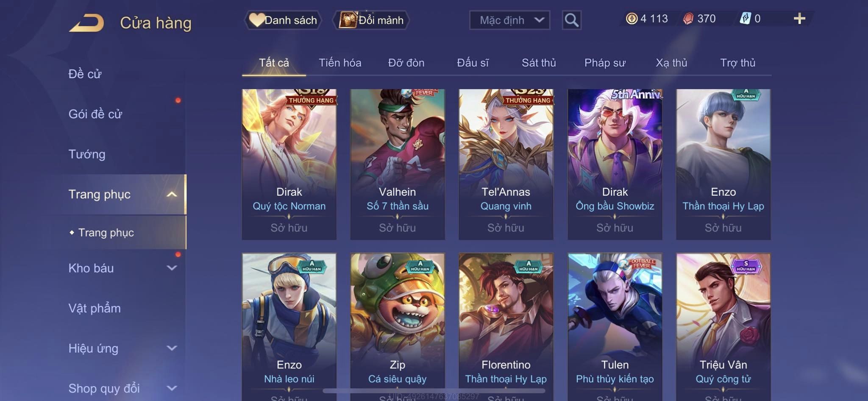Open the Mặc định sort dropdown
The height and width of the screenshot is (401, 868).
click(x=509, y=20)
